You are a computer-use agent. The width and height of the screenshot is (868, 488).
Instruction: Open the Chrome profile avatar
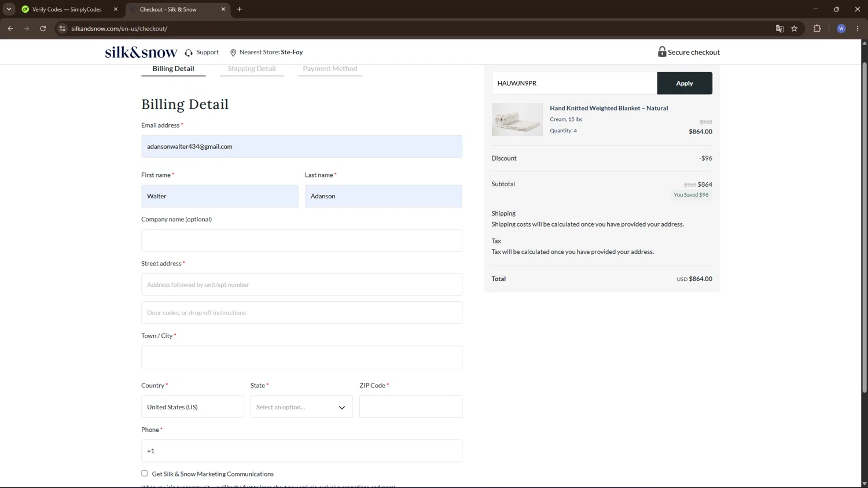click(x=841, y=28)
